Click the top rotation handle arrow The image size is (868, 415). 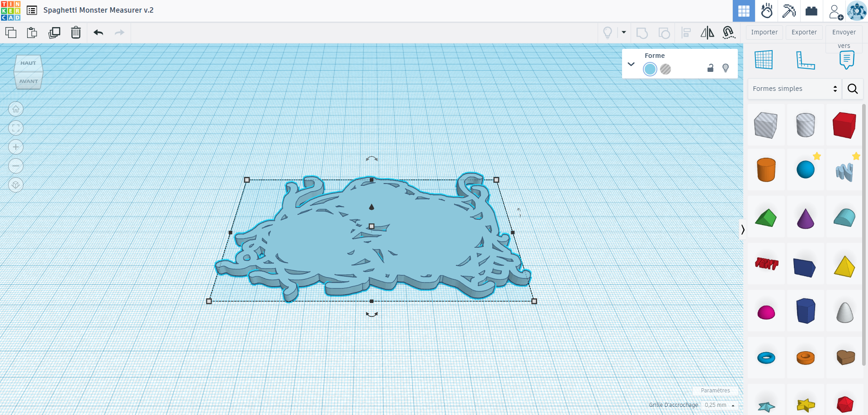(x=372, y=159)
